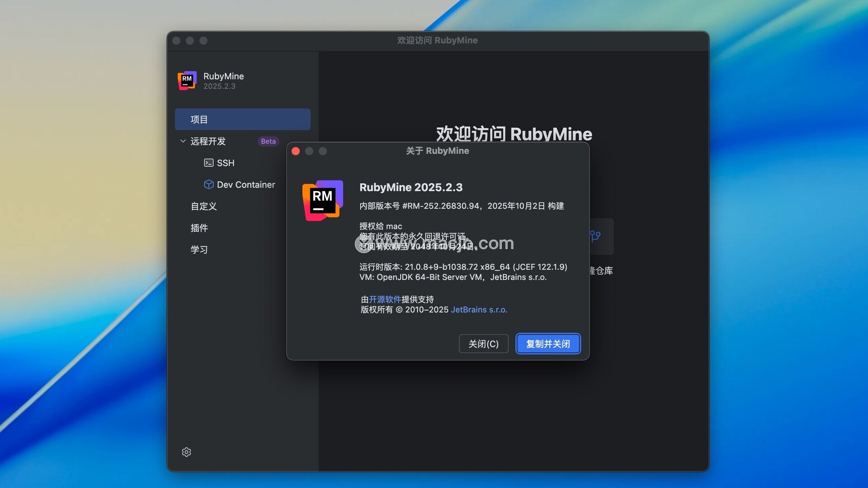Open the 自定义 section
This screenshot has width=868, height=488.
click(x=203, y=206)
